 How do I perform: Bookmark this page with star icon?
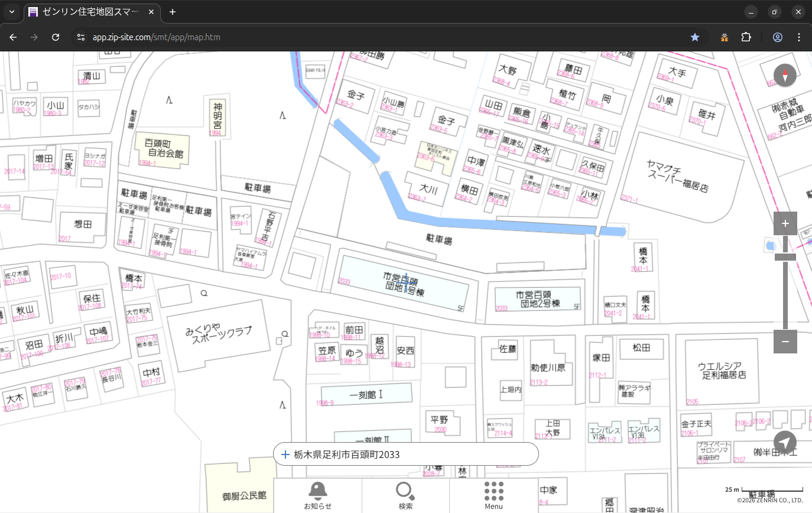pos(695,37)
